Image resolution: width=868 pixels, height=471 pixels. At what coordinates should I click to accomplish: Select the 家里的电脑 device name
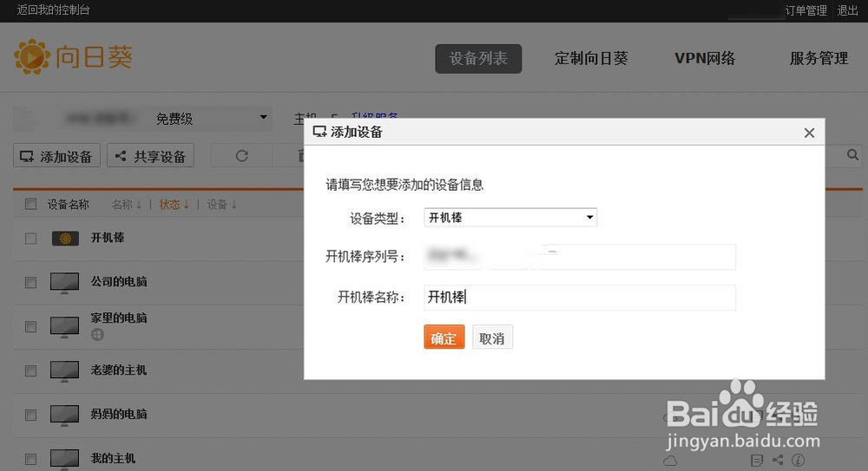pos(119,318)
